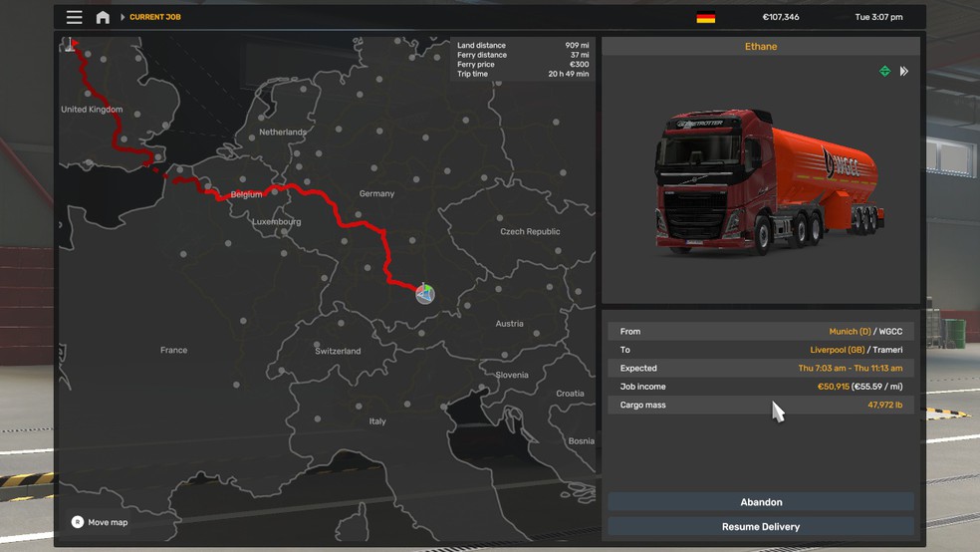Click the €300 ferry price value
Viewport: 980px width, 552px height.
click(579, 65)
